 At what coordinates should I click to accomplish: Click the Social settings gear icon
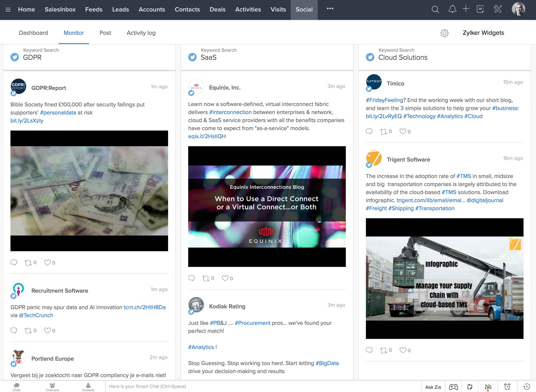click(x=445, y=33)
